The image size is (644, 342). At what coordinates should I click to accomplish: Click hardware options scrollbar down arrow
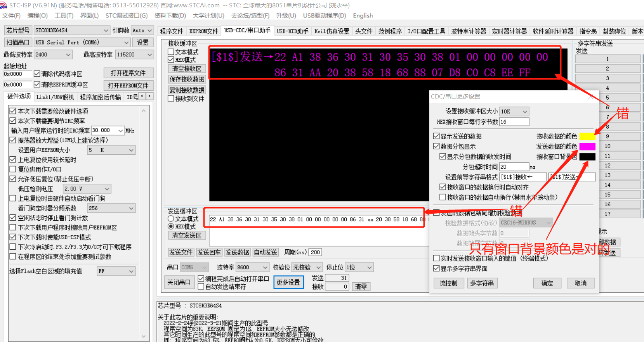144,336
